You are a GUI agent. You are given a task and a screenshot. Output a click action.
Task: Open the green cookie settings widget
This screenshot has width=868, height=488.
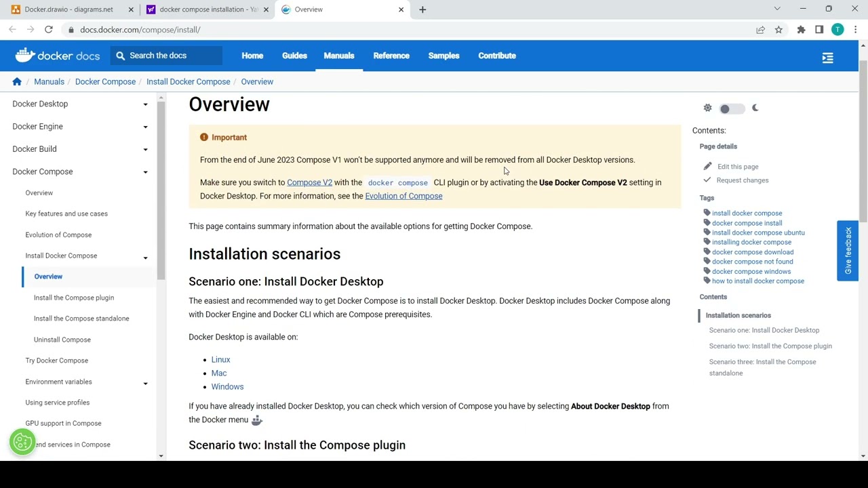point(22,442)
